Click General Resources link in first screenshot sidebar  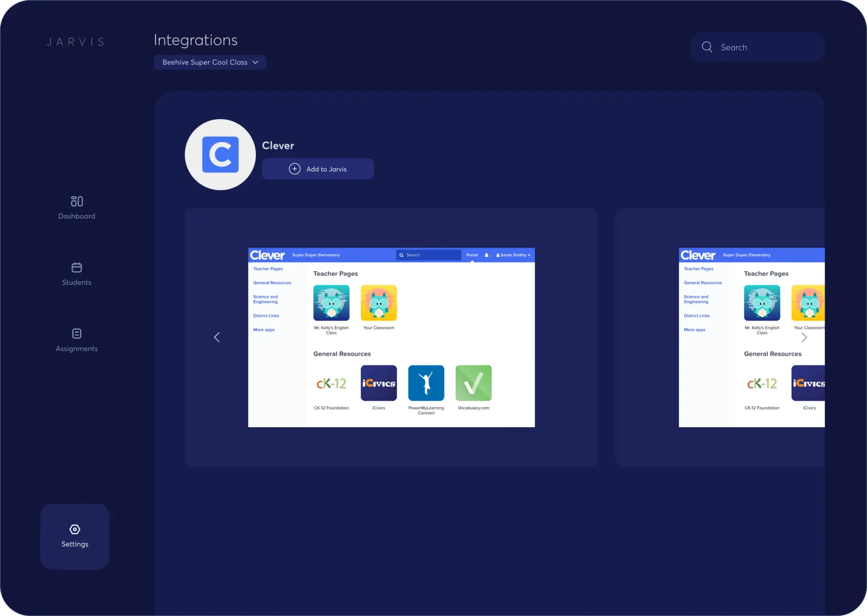(x=272, y=283)
